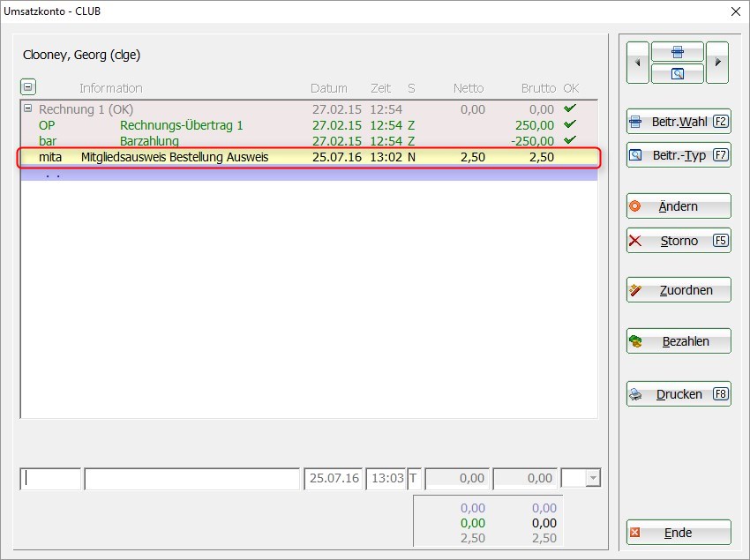Click the Netto amount entry field
750x560 pixels.
[457, 478]
